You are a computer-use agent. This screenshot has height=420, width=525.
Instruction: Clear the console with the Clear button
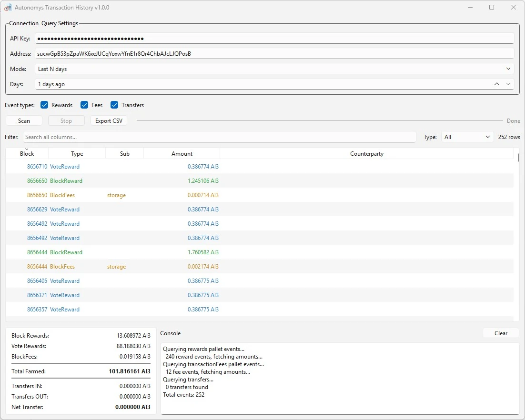[501, 333]
